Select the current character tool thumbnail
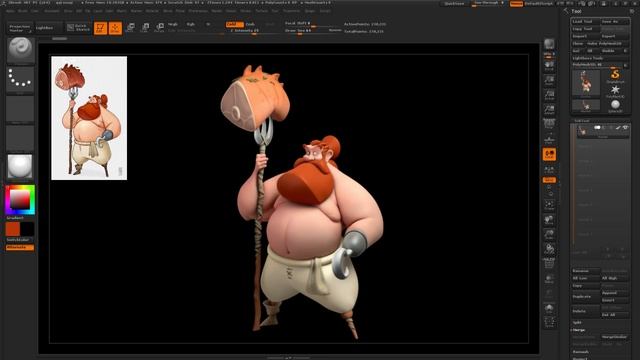Viewport: 640px width, 360px height. coord(586,84)
